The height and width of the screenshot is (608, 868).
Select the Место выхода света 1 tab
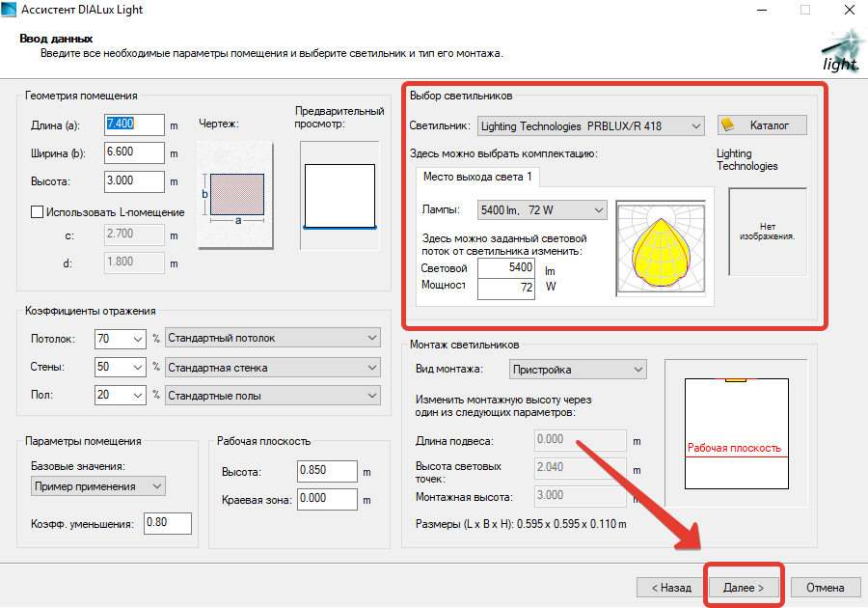(477, 177)
